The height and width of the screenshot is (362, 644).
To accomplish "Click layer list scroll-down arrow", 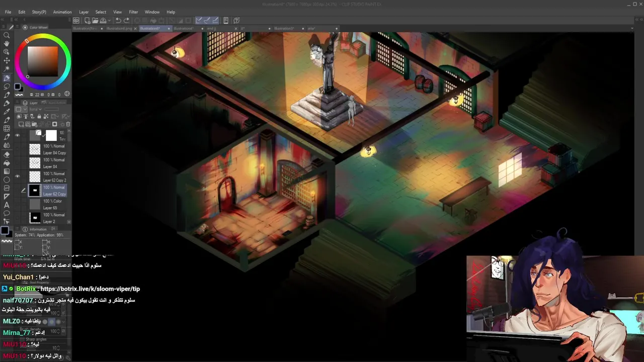I will pos(69,222).
